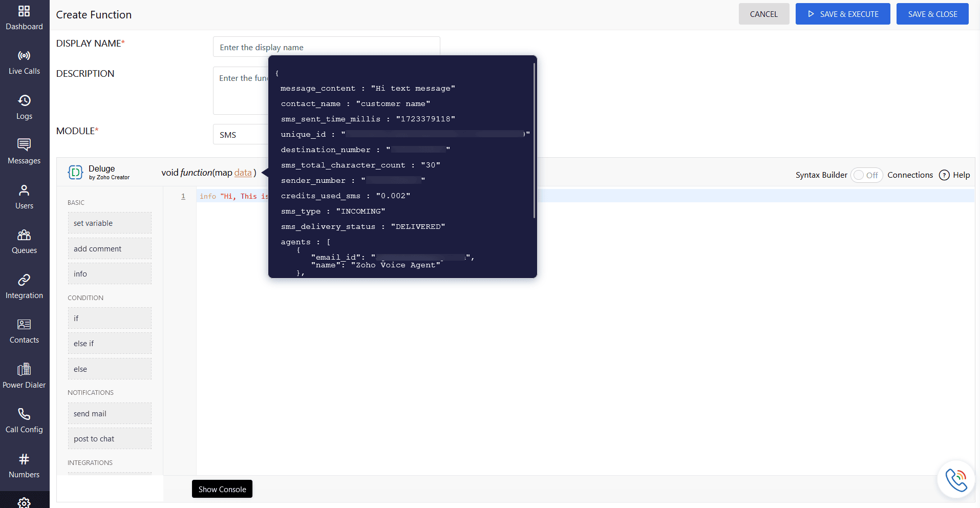Click SAVE & EXECUTE button
Screen dimensions: 980x508
pos(843,14)
